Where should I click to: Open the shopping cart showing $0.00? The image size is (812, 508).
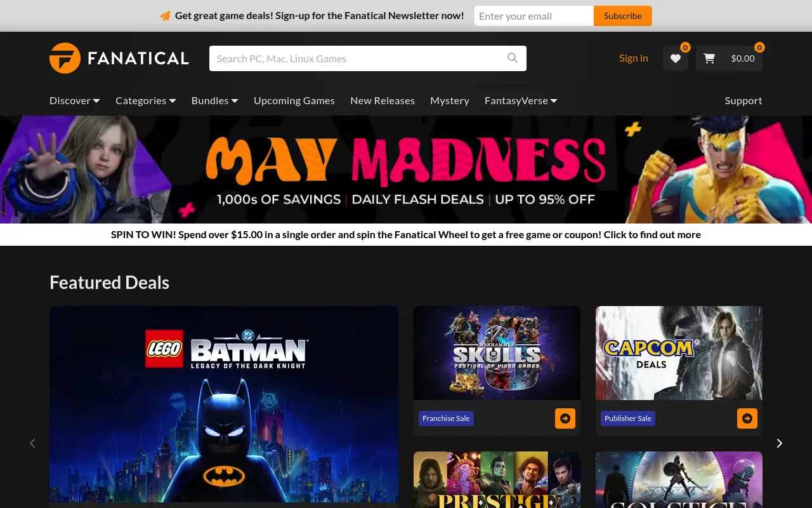pos(729,58)
